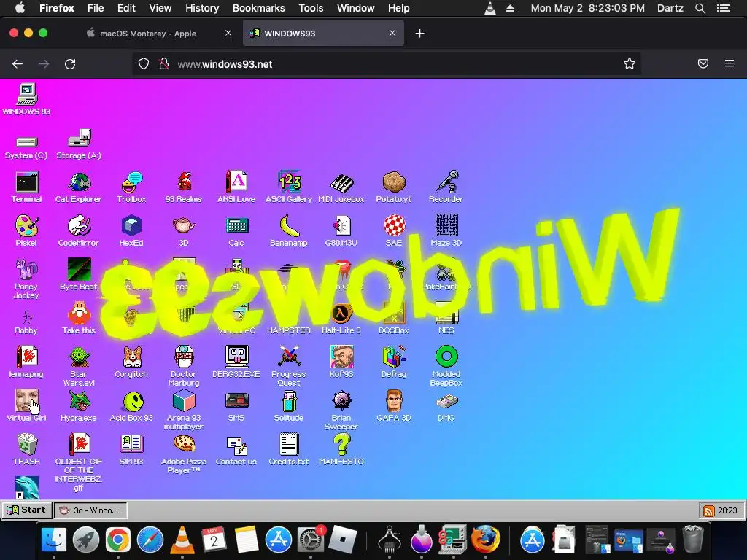The image size is (747, 560).
Task: Open the CodeMirror editor icon
Action: pos(79,231)
